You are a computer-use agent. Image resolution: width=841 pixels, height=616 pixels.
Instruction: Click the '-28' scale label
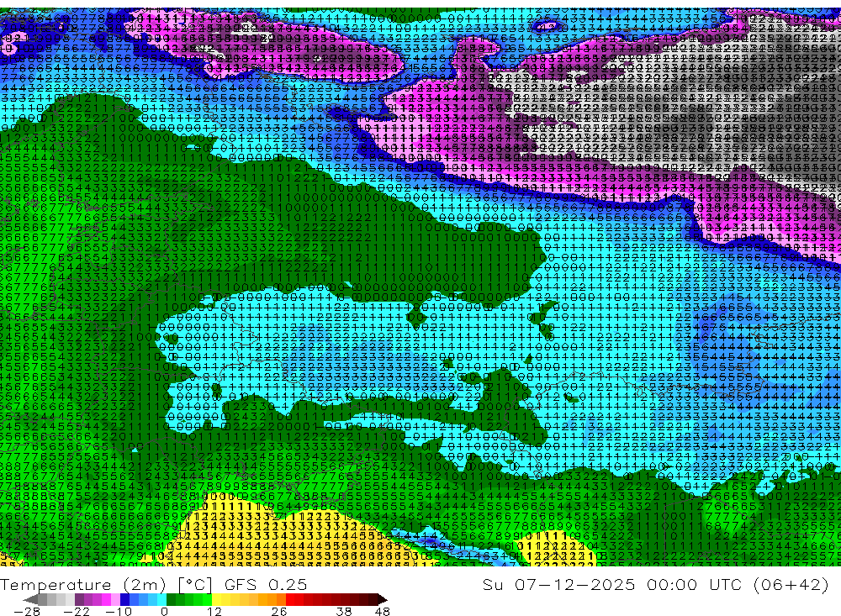point(26,611)
